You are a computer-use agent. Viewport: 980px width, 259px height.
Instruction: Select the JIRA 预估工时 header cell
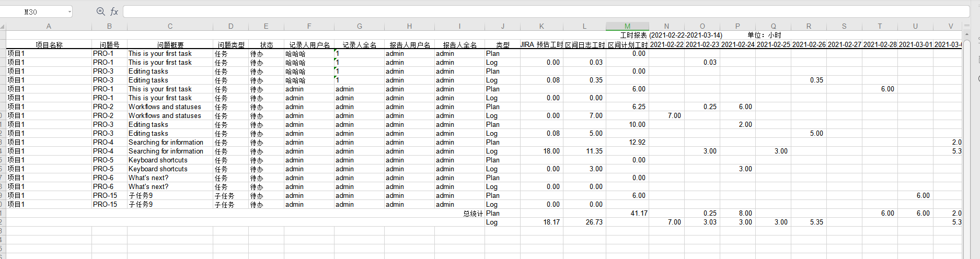tap(541, 45)
